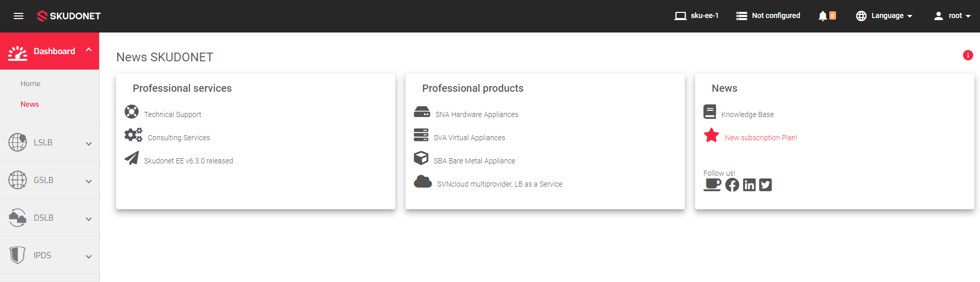Open the New subscription Plan link
980x282 pixels.
761,138
